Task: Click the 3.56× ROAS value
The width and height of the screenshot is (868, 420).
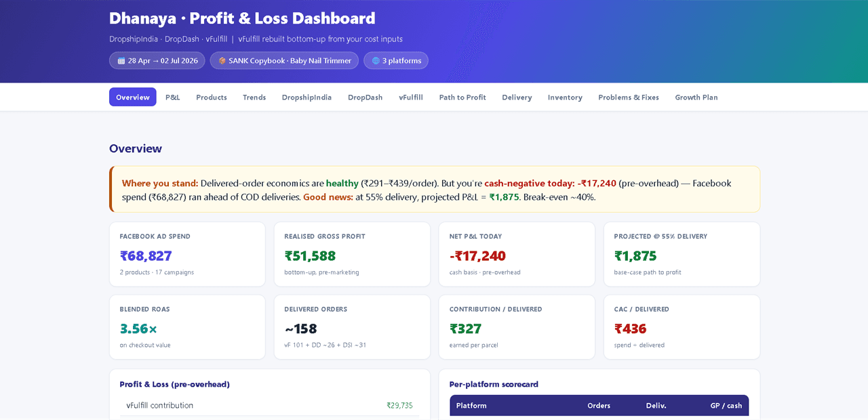Action: coord(138,329)
